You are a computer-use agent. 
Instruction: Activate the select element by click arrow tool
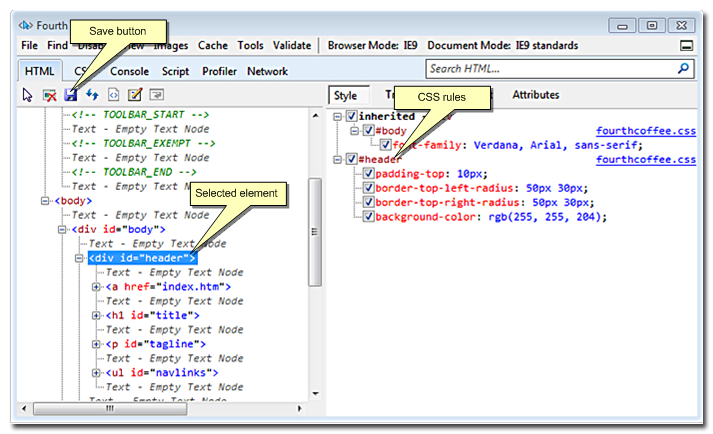[x=27, y=95]
